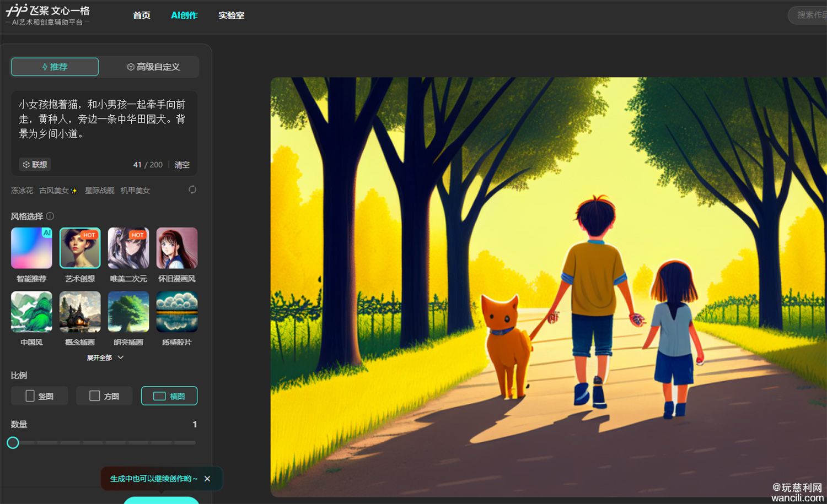Viewport: 827px width, 504px height.
Task: Select the 艺术创想 style thumbnail
Action: point(80,248)
